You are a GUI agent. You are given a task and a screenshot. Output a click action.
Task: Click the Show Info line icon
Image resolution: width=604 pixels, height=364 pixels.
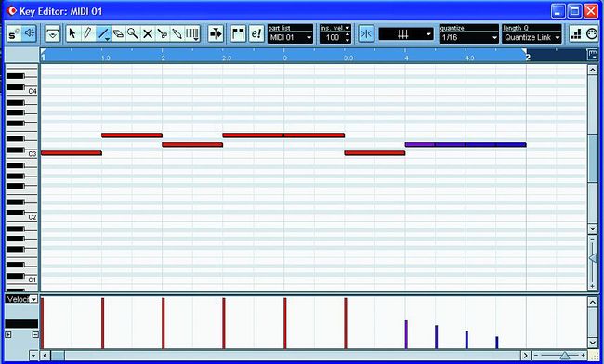pyautogui.click(x=52, y=33)
